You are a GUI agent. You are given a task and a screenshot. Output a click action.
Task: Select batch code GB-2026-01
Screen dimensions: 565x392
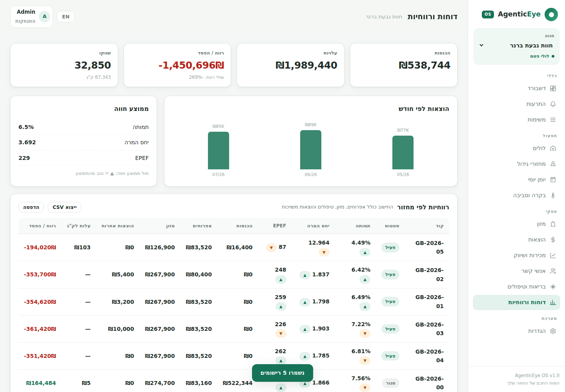429,302
